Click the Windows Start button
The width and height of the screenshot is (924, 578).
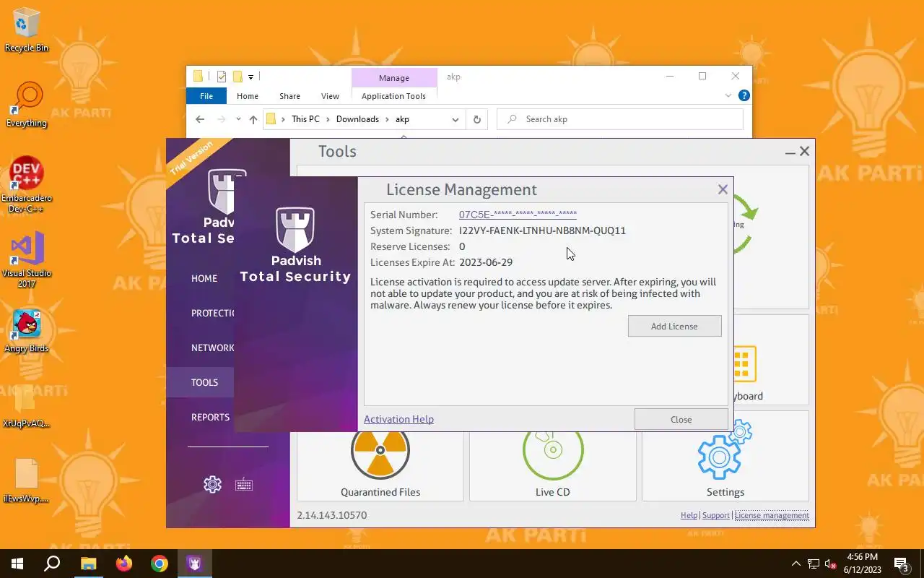coord(17,564)
